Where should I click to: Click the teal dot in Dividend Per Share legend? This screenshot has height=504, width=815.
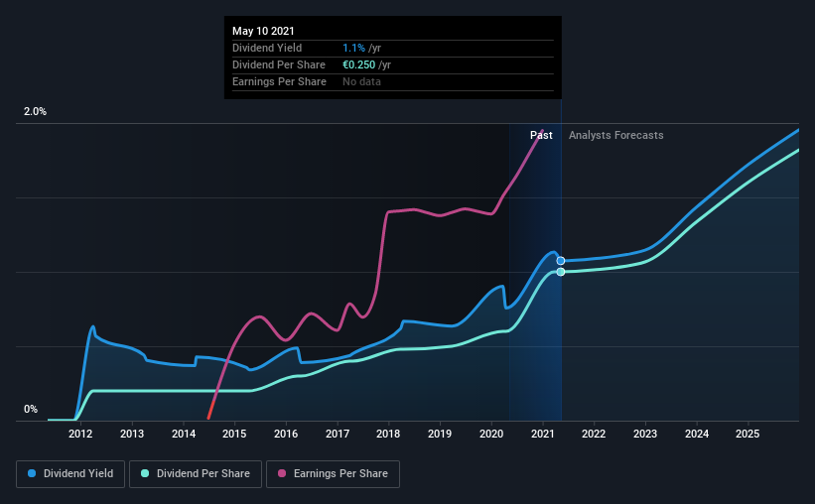click(145, 473)
